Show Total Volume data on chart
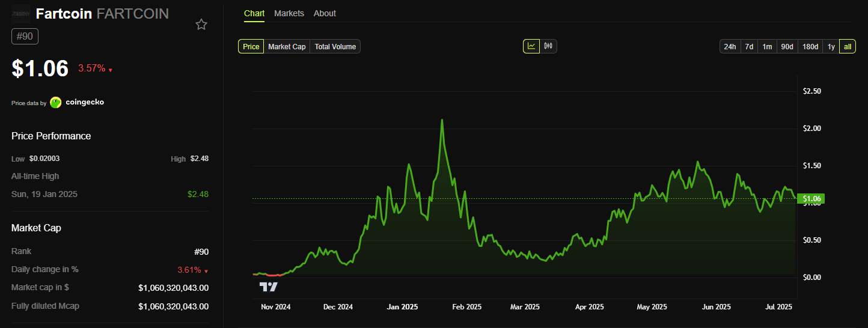Viewport: 868px width, 328px height. point(335,46)
